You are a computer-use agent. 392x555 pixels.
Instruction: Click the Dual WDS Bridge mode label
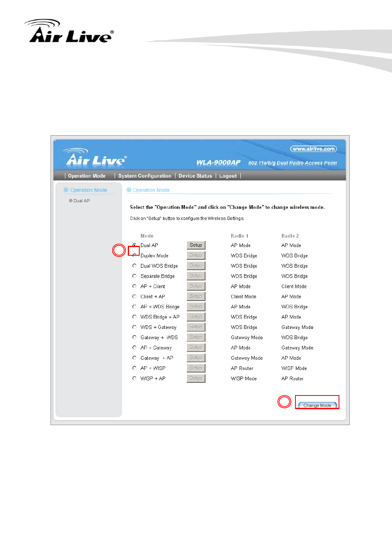point(159,266)
